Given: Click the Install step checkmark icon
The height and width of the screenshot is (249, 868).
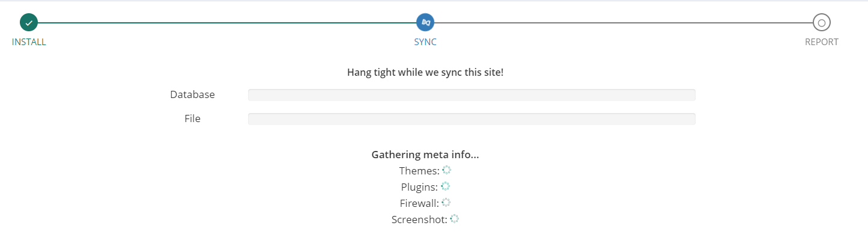Looking at the screenshot, I should coord(29,23).
